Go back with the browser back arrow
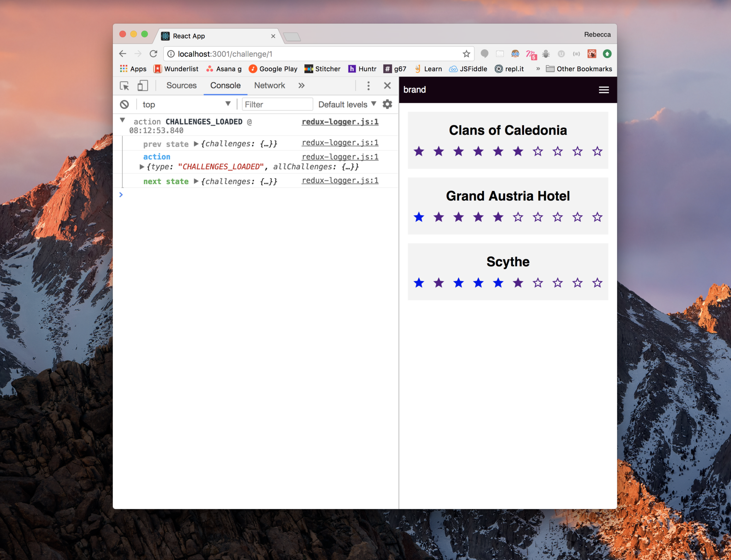 click(x=123, y=54)
